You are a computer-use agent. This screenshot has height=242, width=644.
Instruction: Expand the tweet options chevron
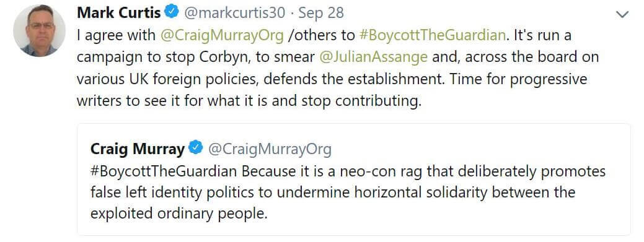623,14
